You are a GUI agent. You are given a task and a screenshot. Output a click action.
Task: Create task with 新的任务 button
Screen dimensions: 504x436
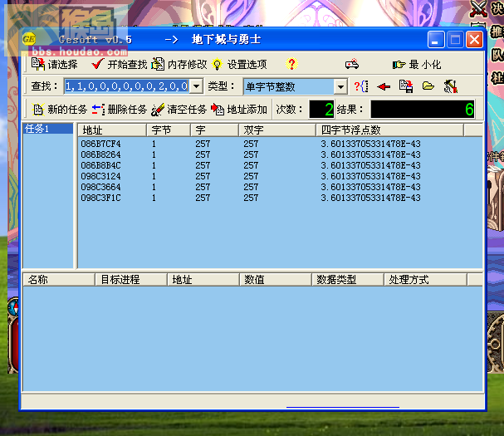point(60,110)
